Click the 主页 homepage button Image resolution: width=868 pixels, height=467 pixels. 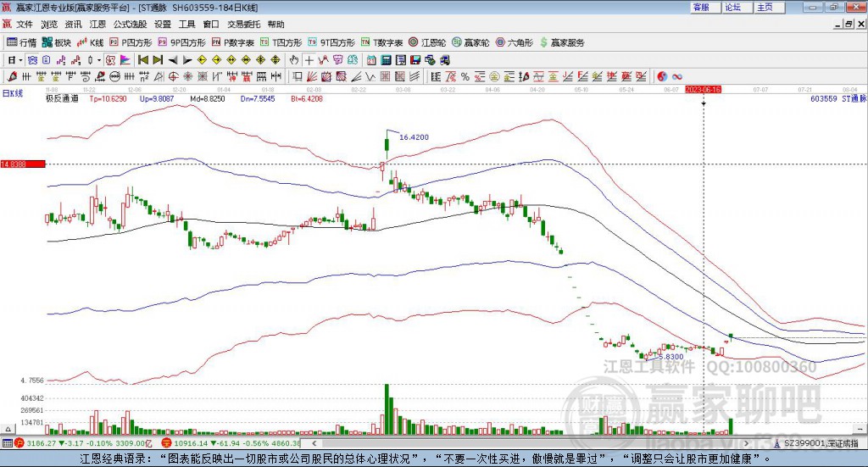769,7
